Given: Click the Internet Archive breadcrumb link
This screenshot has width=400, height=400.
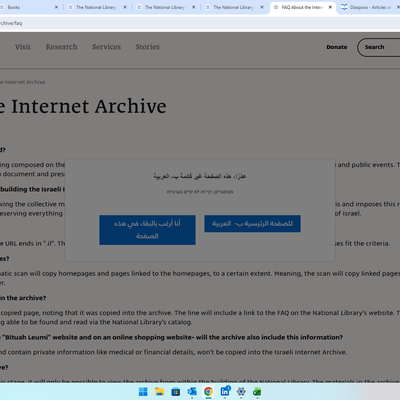Looking at the screenshot, I should 22,82.
